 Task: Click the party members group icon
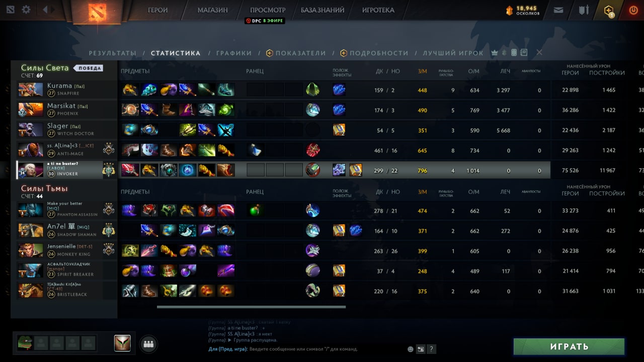(148, 344)
